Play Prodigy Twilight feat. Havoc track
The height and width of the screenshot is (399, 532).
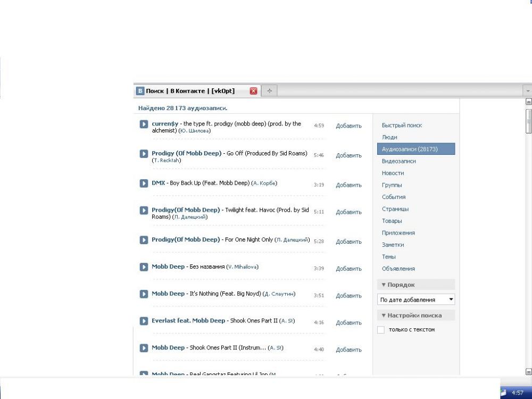pyautogui.click(x=144, y=210)
